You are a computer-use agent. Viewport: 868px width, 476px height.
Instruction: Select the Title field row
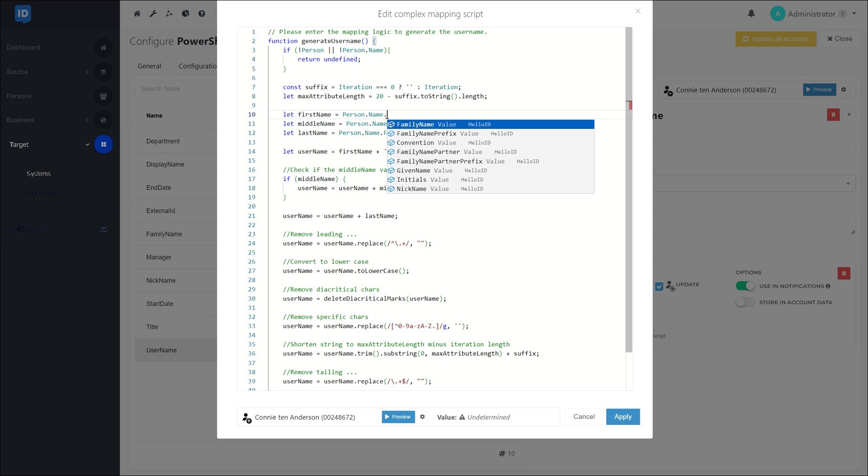[x=176, y=327]
